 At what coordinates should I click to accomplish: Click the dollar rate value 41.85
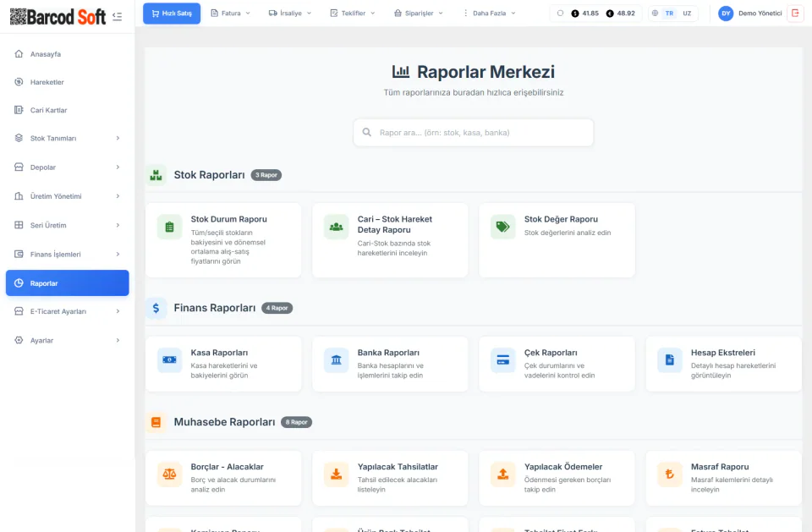point(590,14)
